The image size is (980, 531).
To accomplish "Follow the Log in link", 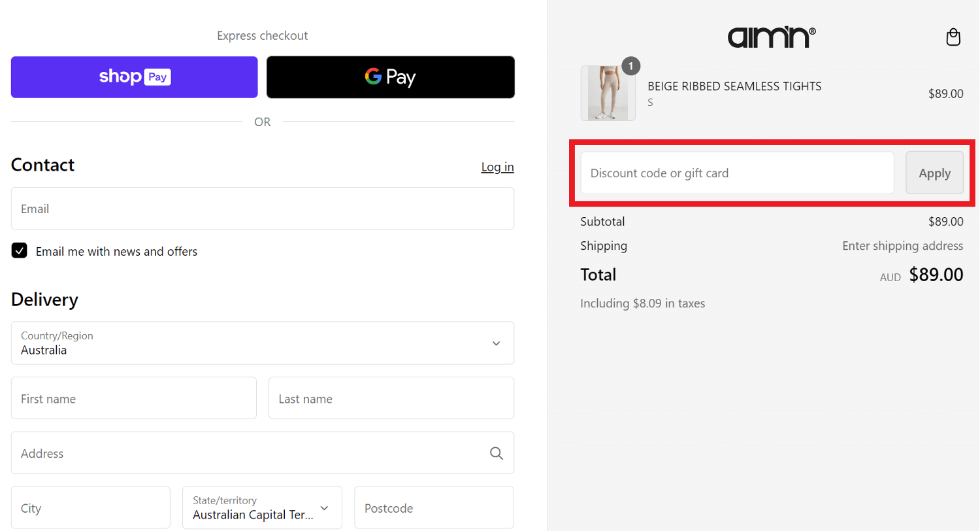I will (498, 167).
